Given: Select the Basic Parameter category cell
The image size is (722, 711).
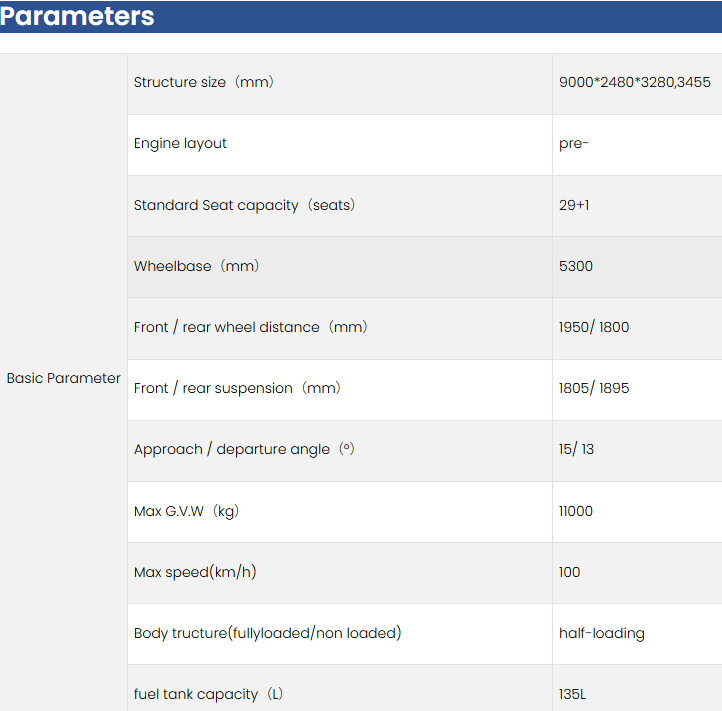Looking at the screenshot, I should coord(64,378).
